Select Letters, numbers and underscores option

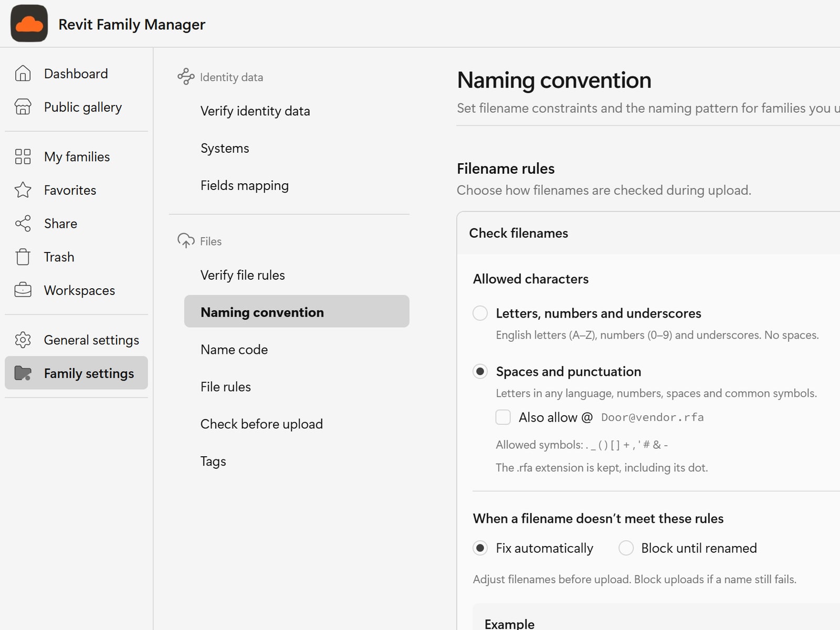tap(480, 313)
